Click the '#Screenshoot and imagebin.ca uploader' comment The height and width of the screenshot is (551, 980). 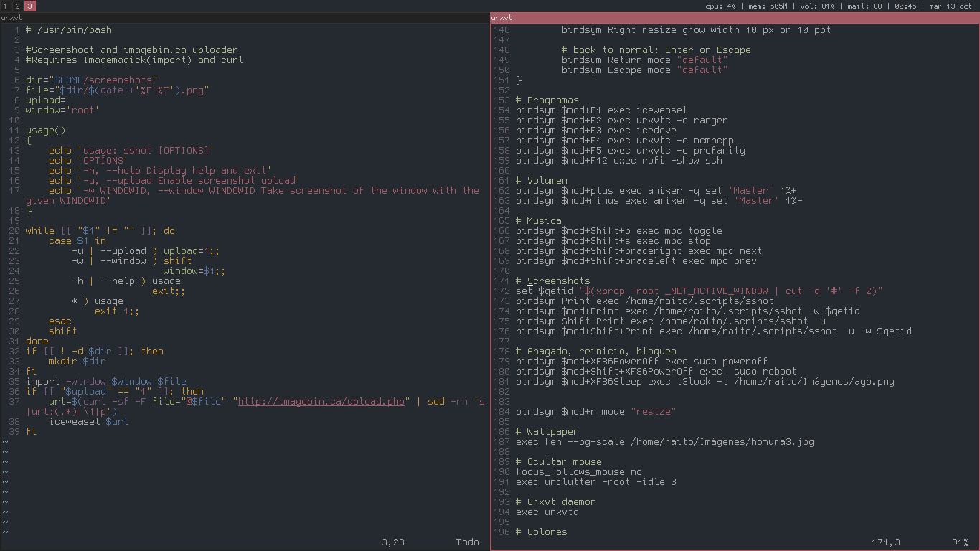131,50
